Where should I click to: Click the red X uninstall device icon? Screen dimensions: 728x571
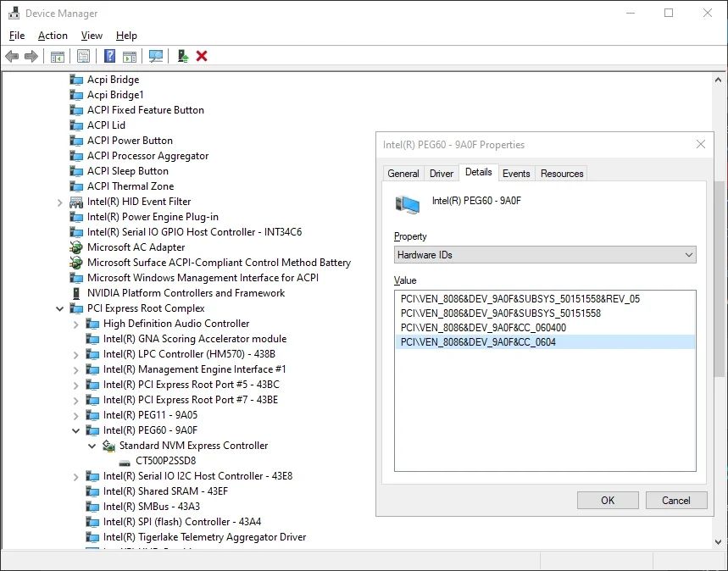click(x=202, y=56)
